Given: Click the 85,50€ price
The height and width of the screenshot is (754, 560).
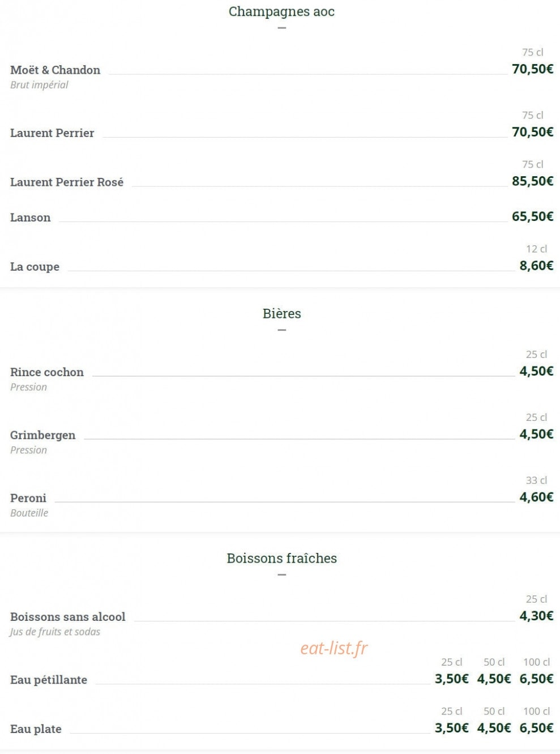Looking at the screenshot, I should 532,181.
